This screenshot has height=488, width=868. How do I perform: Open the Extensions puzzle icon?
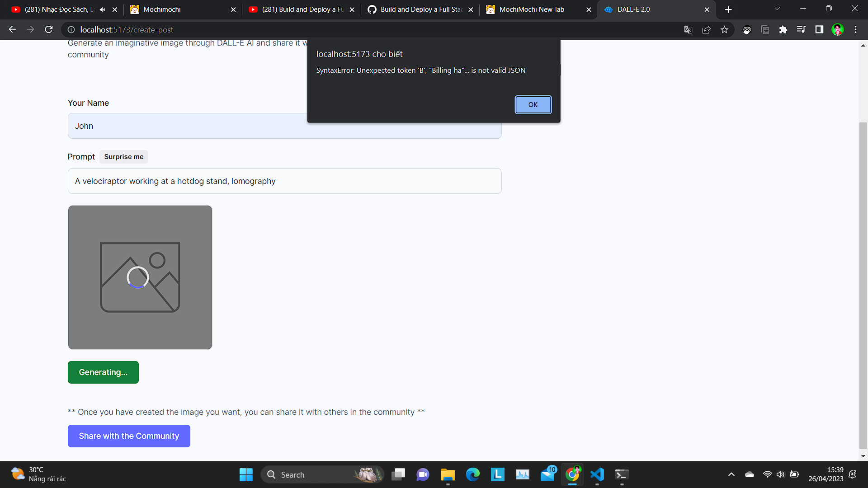click(783, 30)
